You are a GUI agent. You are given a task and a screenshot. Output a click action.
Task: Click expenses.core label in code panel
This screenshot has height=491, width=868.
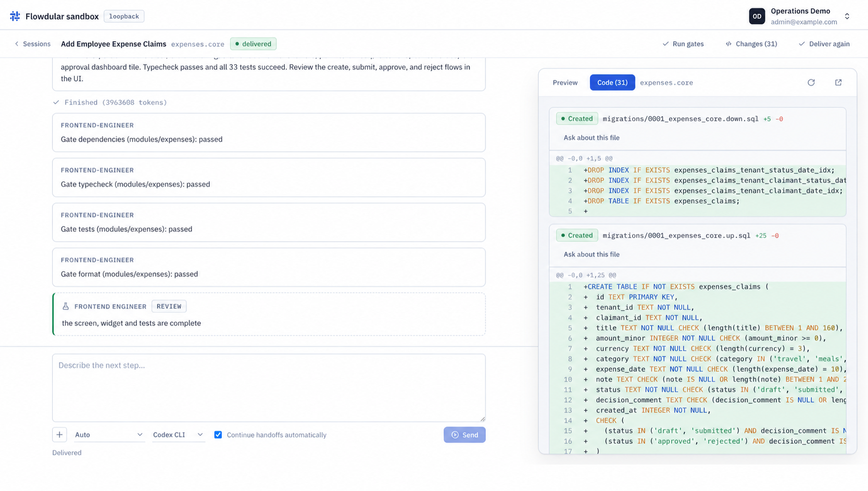point(666,83)
